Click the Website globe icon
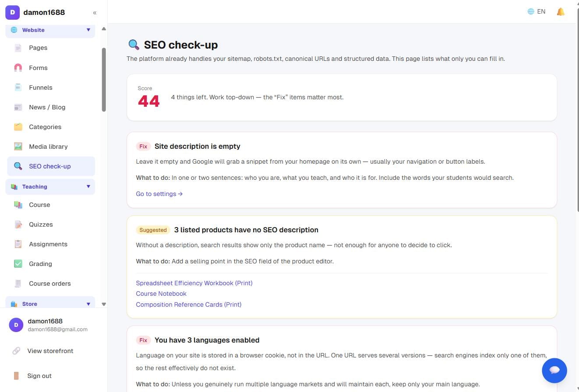The height and width of the screenshot is (392, 579). click(14, 30)
